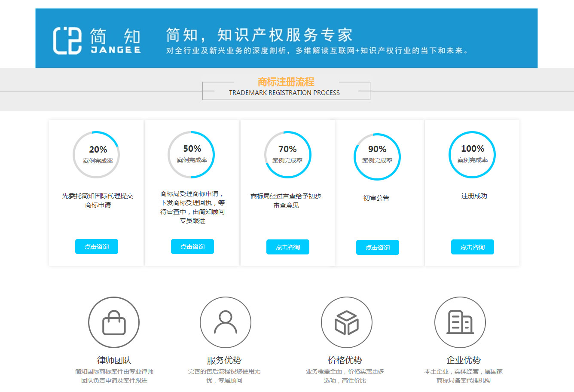Click the 企业优势 title
This screenshot has width=574, height=392.
coord(464,360)
